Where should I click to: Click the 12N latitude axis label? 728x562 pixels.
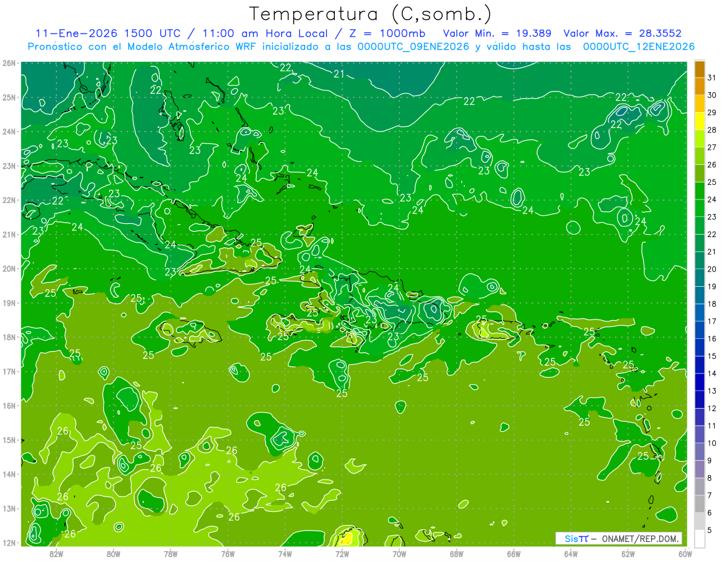pyautogui.click(x=9, y=543)
